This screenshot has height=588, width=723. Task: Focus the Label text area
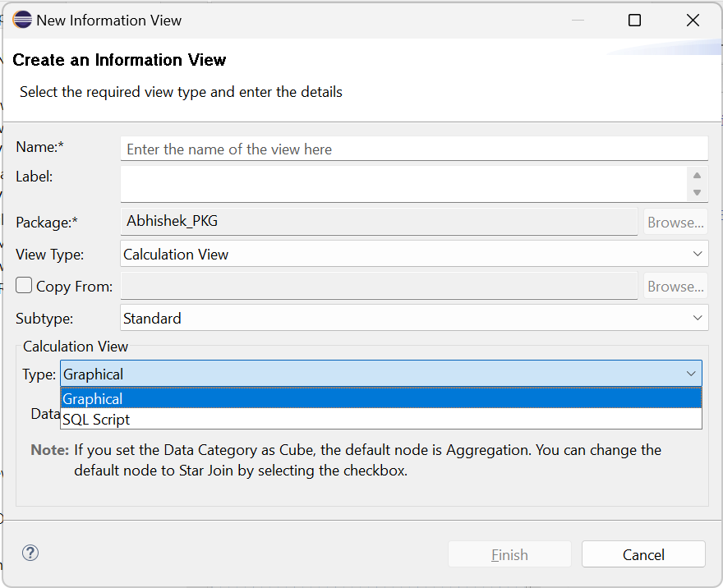click(403, 184)
